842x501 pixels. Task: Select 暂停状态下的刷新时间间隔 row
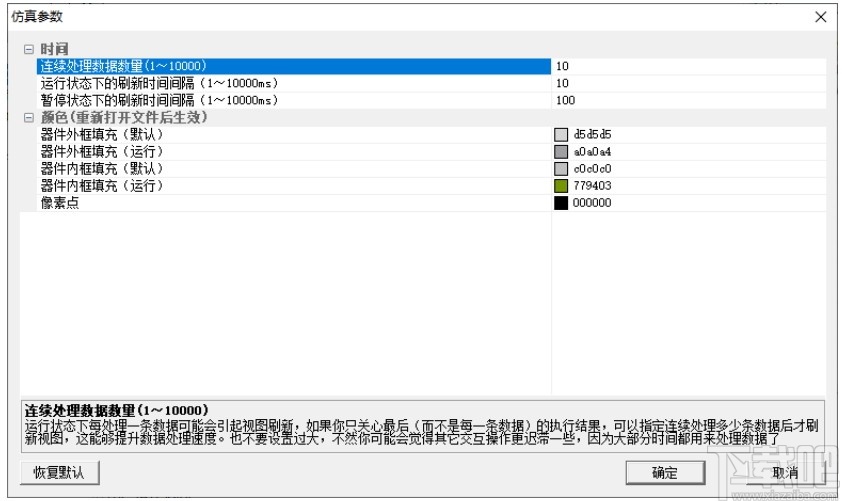[x=294, y=100]
